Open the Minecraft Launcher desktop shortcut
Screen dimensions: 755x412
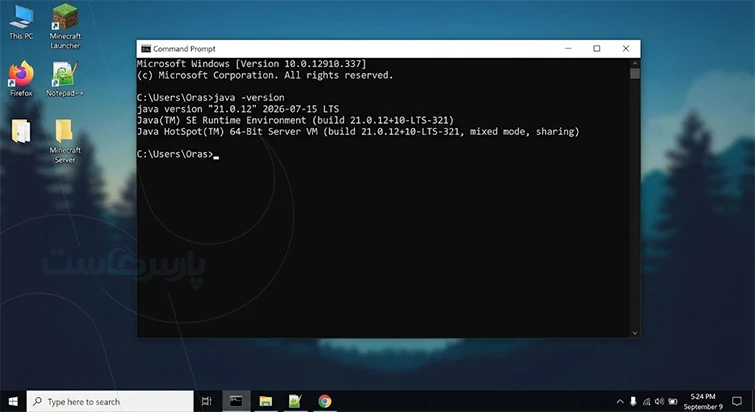65,26
